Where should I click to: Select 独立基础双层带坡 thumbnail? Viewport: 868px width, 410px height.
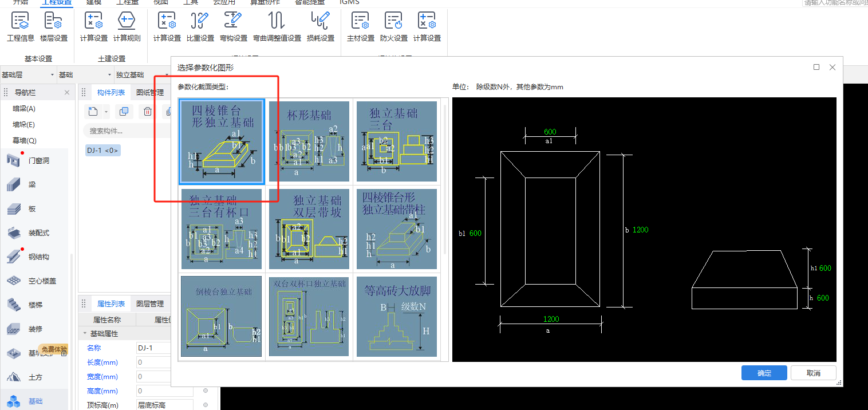pyautogui.click(x=309, y=229)
